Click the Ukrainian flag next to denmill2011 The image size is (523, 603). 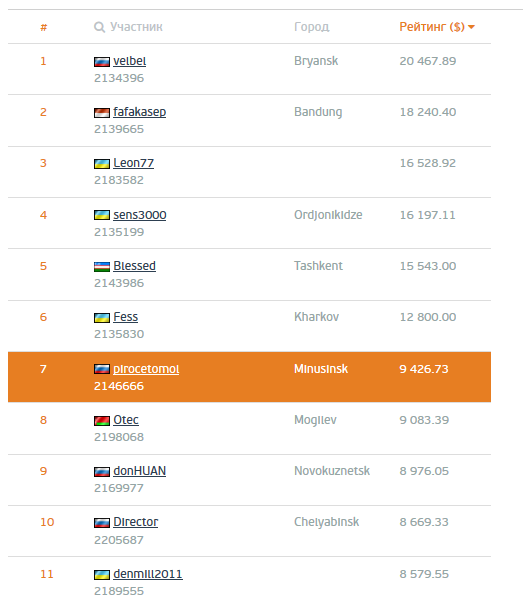coord(102,575)
